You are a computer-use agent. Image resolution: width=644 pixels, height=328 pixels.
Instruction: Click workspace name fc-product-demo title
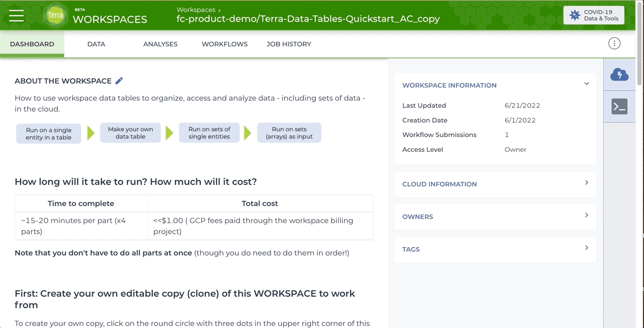click(x=308, y=19)
